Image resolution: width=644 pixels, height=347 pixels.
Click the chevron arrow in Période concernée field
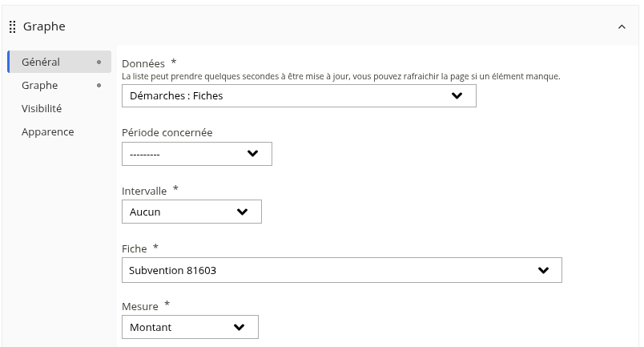click(x=252, y=154)
